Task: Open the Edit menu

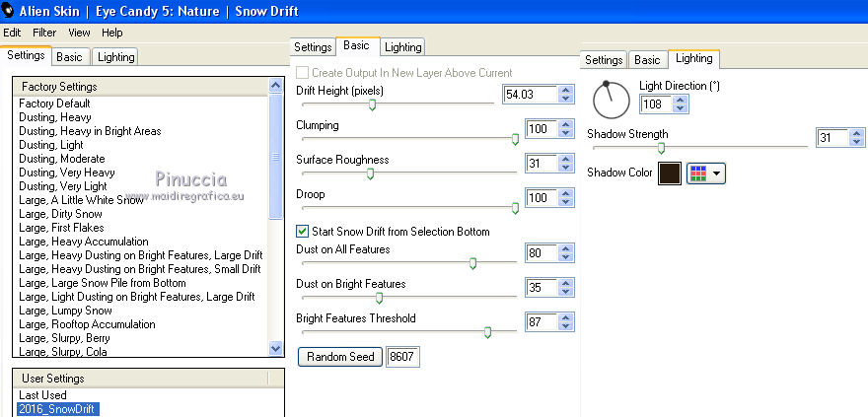Action: (x=12, y=33)
